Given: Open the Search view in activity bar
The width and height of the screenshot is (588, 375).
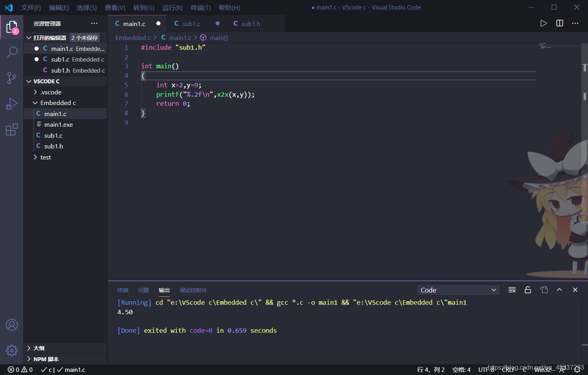Looking at the screenshot, I should click(x=12, y=52).
